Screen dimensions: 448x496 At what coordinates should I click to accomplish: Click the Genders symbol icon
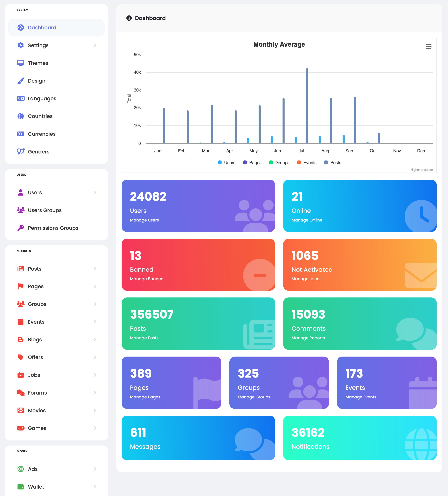(21, 151)
